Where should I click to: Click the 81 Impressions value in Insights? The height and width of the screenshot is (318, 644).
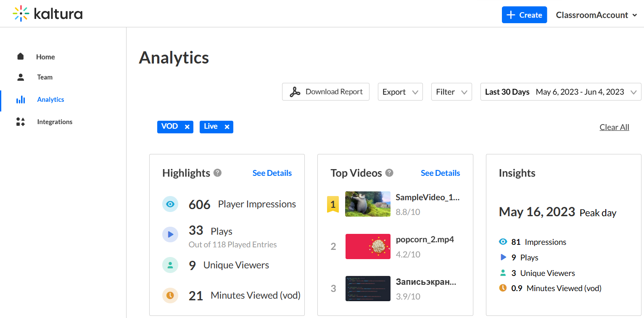[516, 242]
